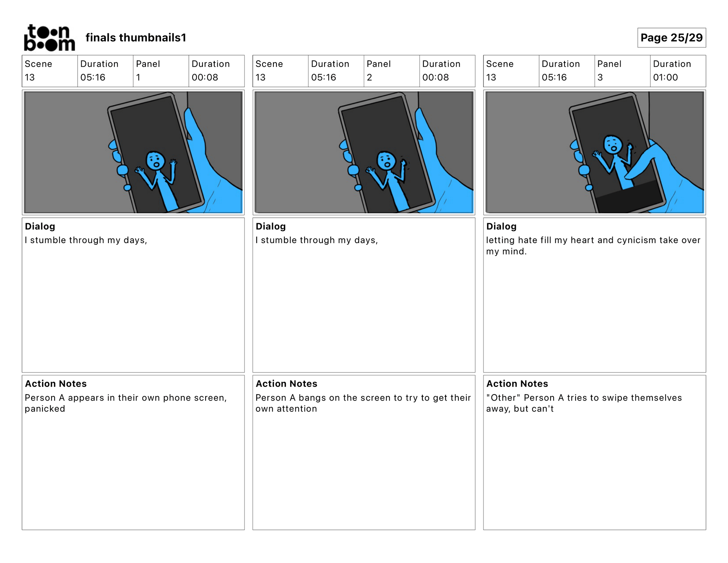Viewport: 728px width, 563px height.
Task: Select Panel 2 storyboard thumbnail
Action: [364, 152]
